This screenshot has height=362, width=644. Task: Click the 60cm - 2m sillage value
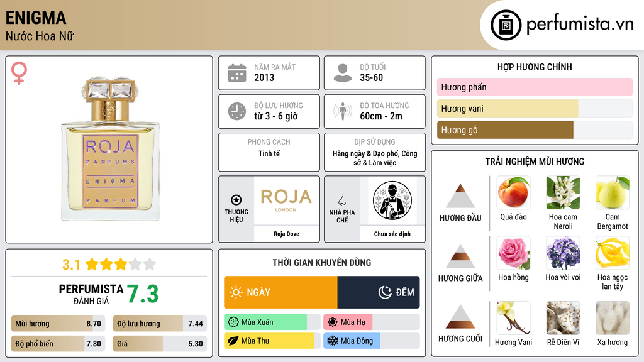[380, 116]
